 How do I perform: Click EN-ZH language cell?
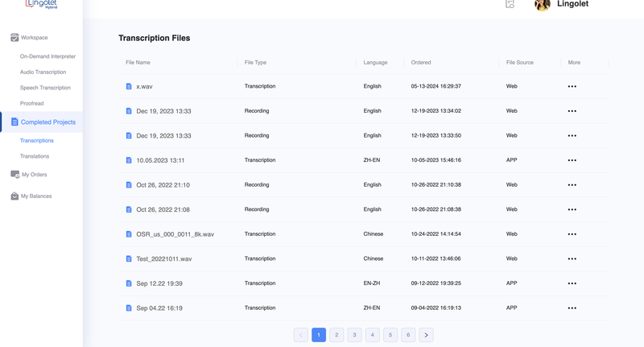372,283
